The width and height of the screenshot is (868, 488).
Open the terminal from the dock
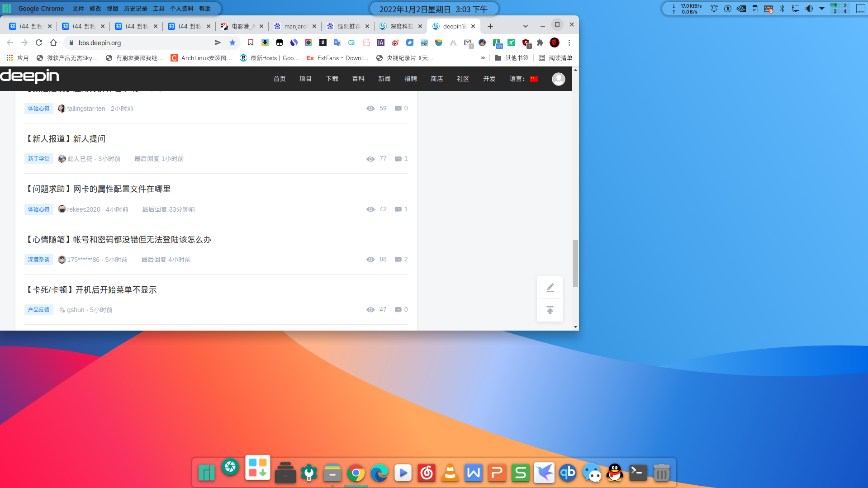[x=638, y=473]
